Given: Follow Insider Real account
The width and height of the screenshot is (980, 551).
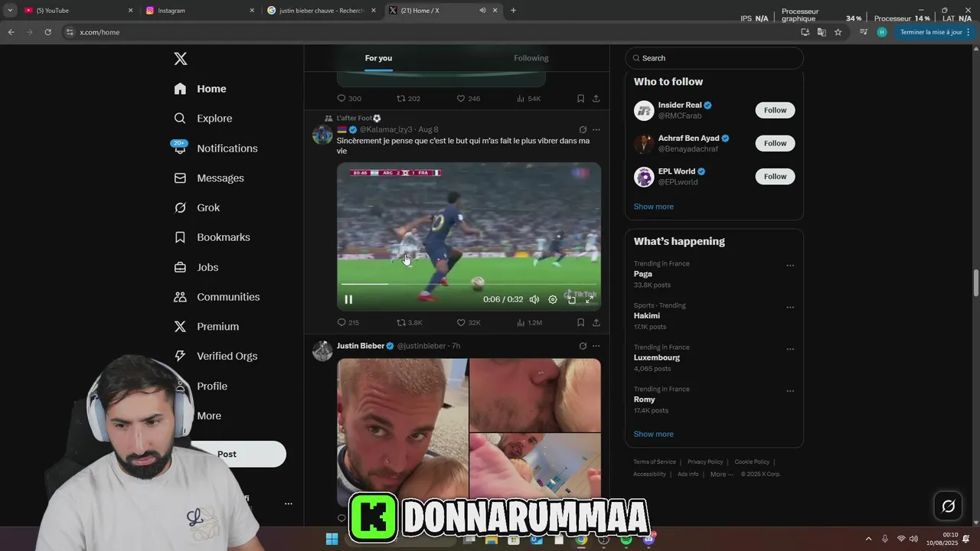Looking at the screenshot, I should coord(775,110).
